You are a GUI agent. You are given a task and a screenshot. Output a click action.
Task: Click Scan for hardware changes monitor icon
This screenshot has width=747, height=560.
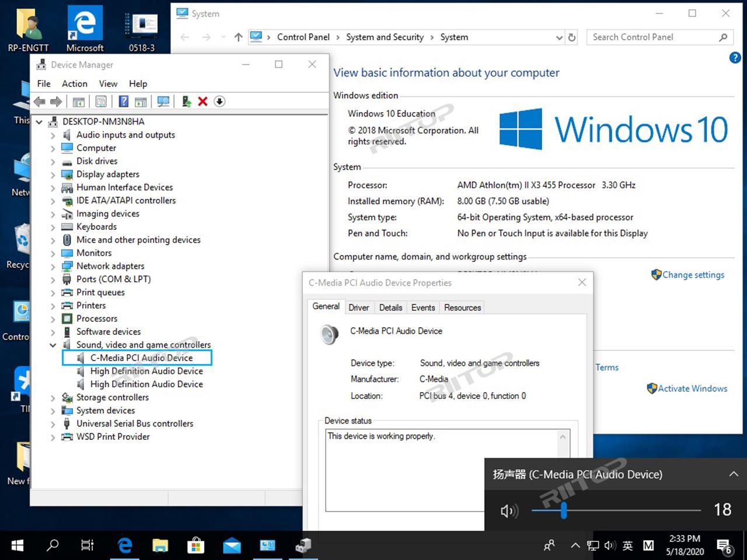pos(163,101)
